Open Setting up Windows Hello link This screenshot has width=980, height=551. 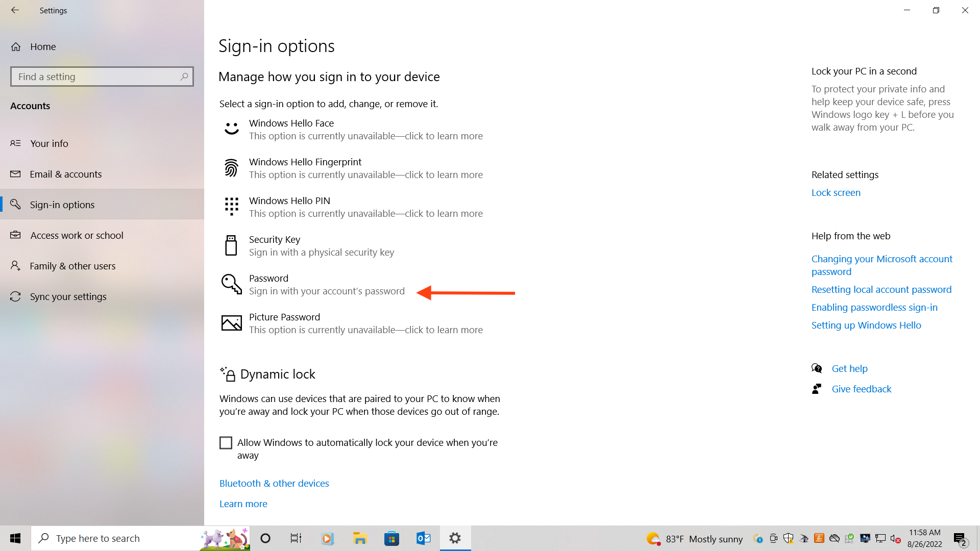(x=866, y=325)
